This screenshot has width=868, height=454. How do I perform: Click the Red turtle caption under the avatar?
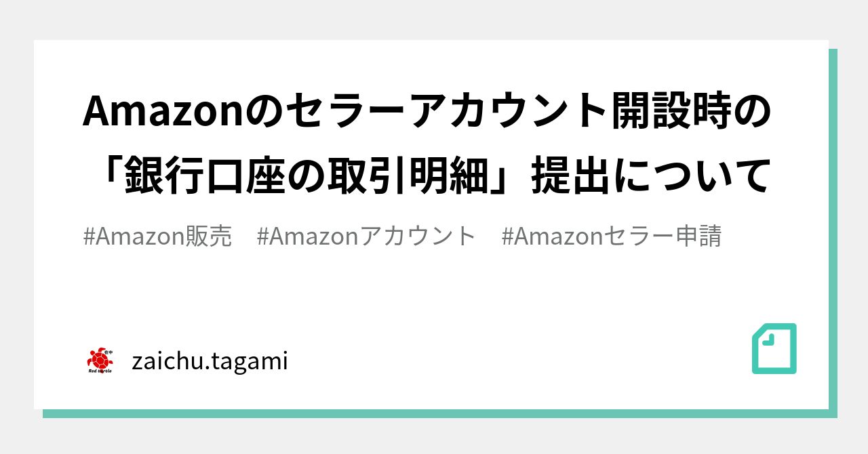click(100, 371)
